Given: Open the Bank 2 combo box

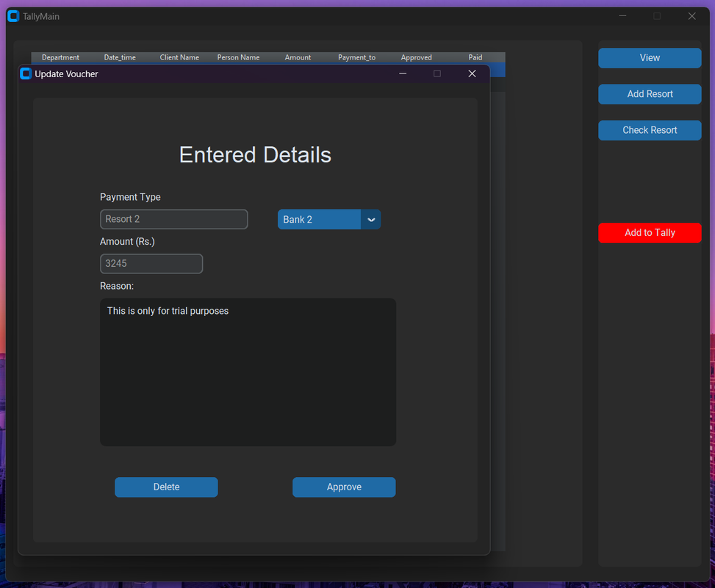Looking at the screenshot, I should tap(328, 220).
